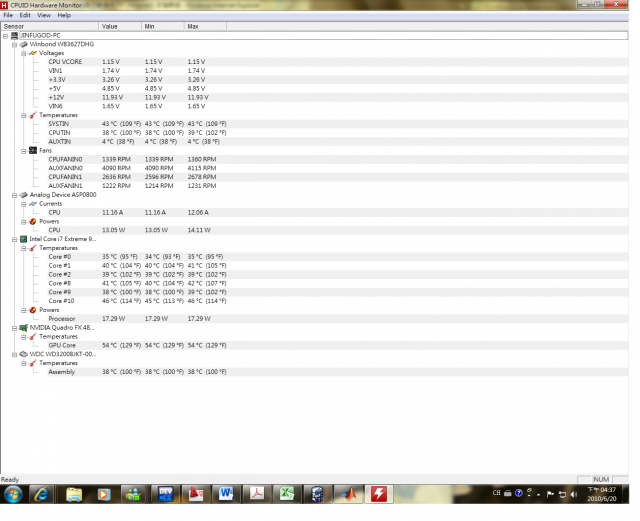This screenshot has height=521, width=640.
Task: Select the Core #10 temperature row
Action: click(338, 301)
